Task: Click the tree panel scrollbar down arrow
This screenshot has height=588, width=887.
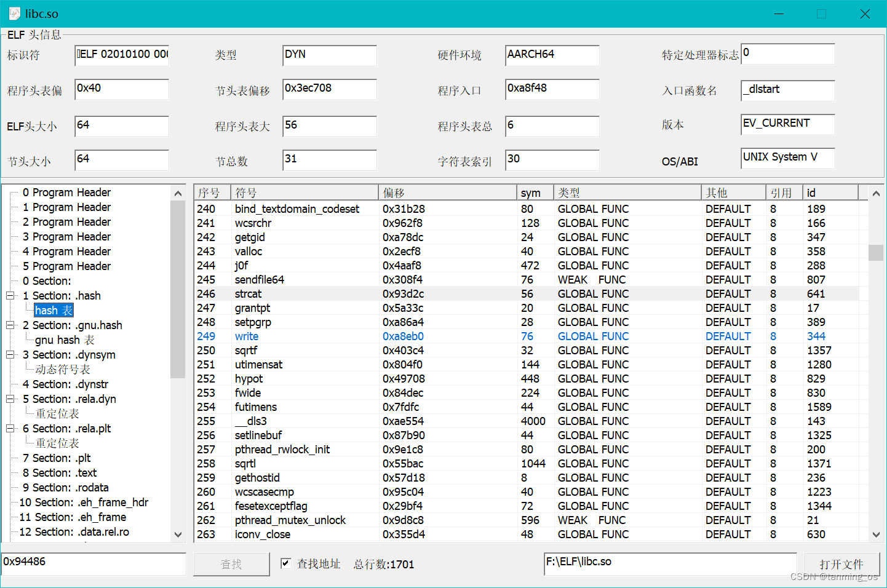Action: 178,534
